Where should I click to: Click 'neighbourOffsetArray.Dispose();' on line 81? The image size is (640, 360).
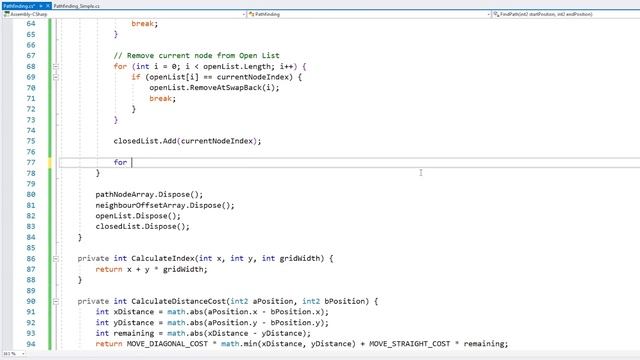click(x=165, y=205)
